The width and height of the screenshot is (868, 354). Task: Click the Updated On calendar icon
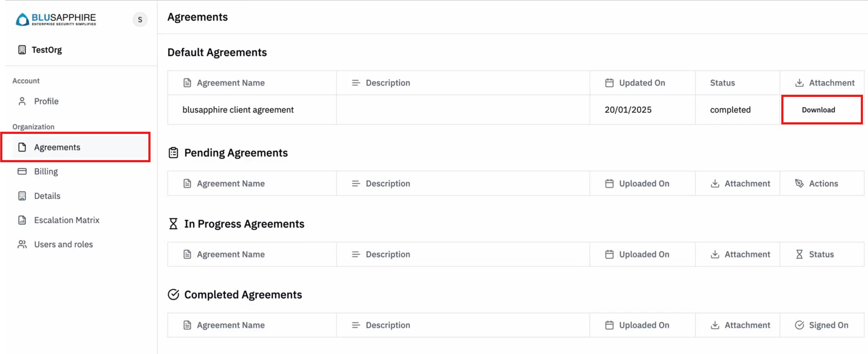point(609,83)
